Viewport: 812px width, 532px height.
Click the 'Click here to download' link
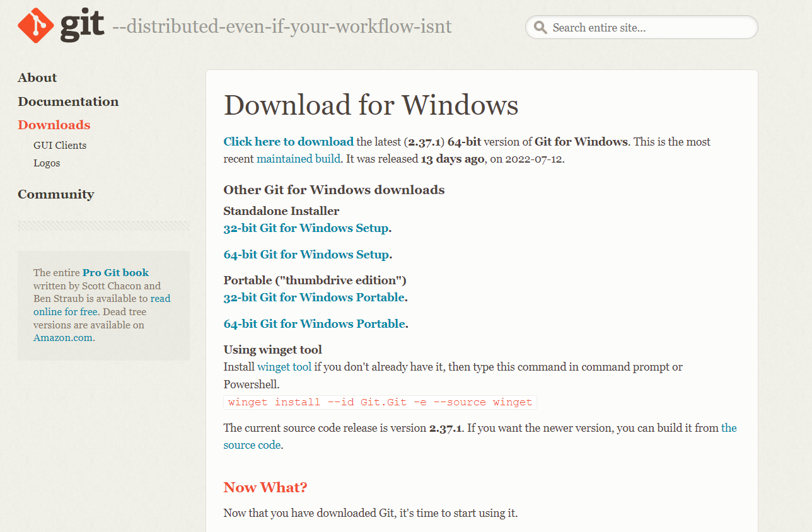tap(289, 141)
